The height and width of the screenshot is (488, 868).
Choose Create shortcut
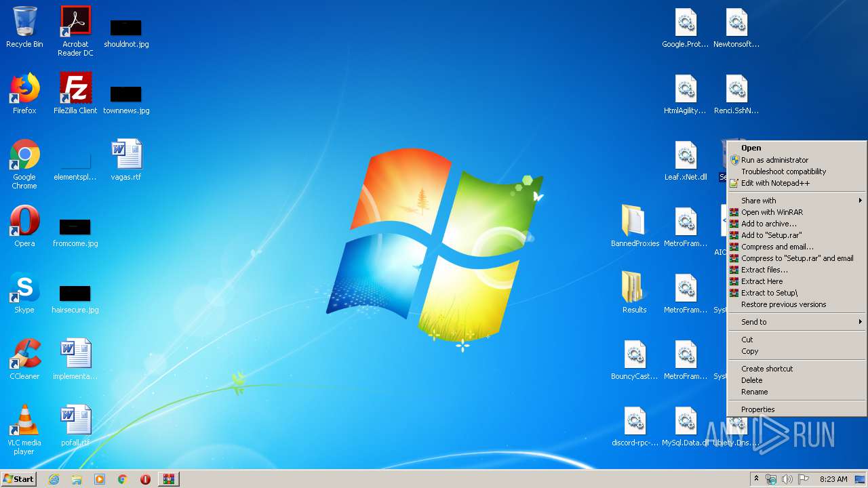(797, 369)
